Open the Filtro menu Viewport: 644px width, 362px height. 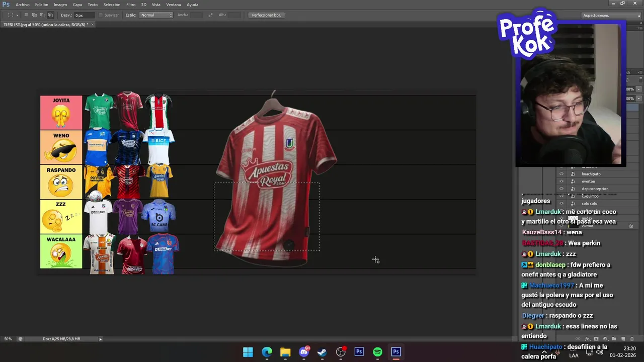click(x=131, y=5)
